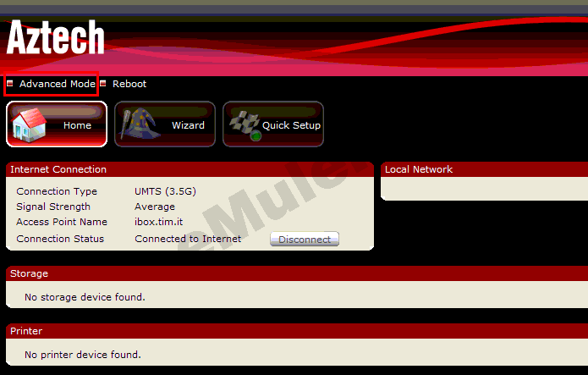Click the UMTS (3.5G) connection type value
The height and width of the screenshot is (375, 588).
[x=165, y=191]
